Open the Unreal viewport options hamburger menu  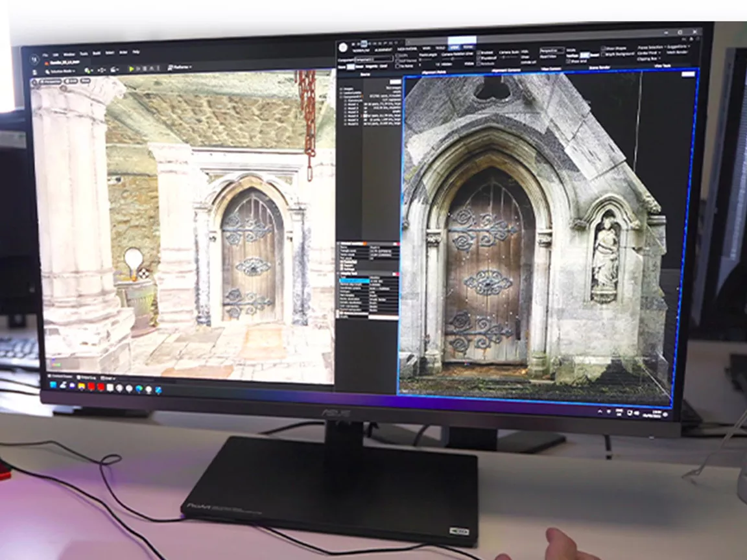click(35, 82)
